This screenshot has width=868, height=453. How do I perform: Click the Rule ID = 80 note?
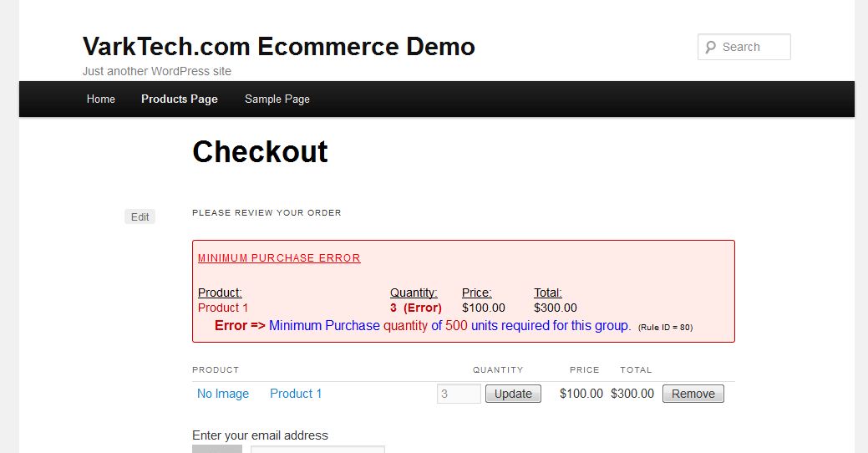click(665, 328)
